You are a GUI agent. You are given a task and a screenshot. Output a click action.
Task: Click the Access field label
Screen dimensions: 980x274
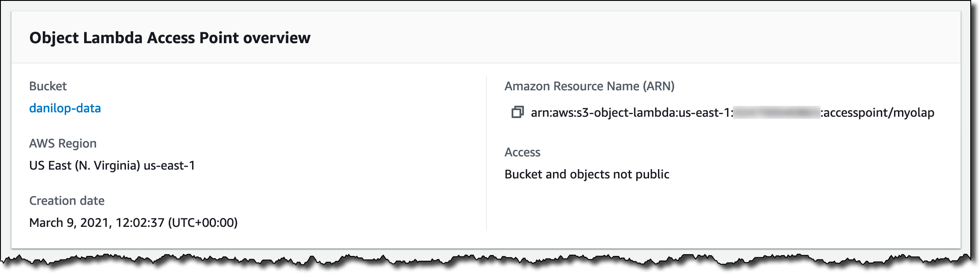point(522,152)
